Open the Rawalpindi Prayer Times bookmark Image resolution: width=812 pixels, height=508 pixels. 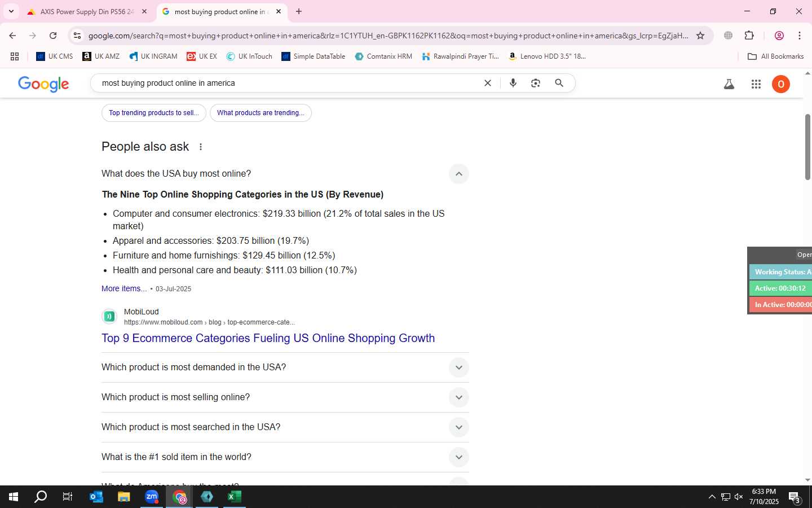click(x=461, y=56)
